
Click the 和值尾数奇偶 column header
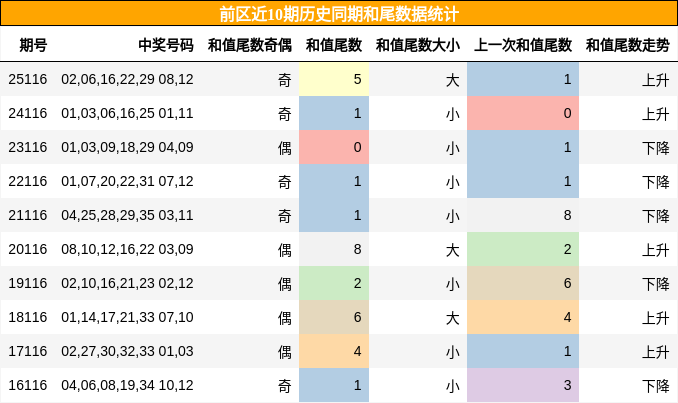(x=249, y=45)
